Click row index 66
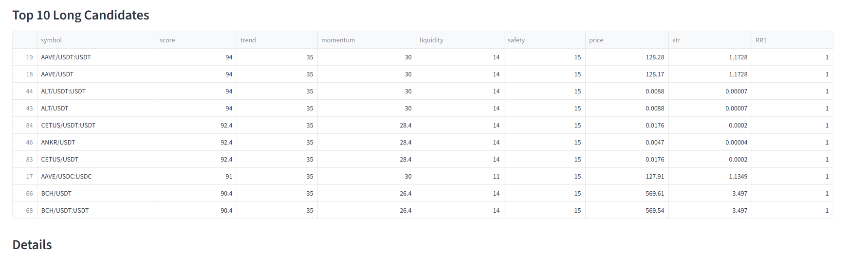Viewport: 868px width, 254px height. point(29,193)
